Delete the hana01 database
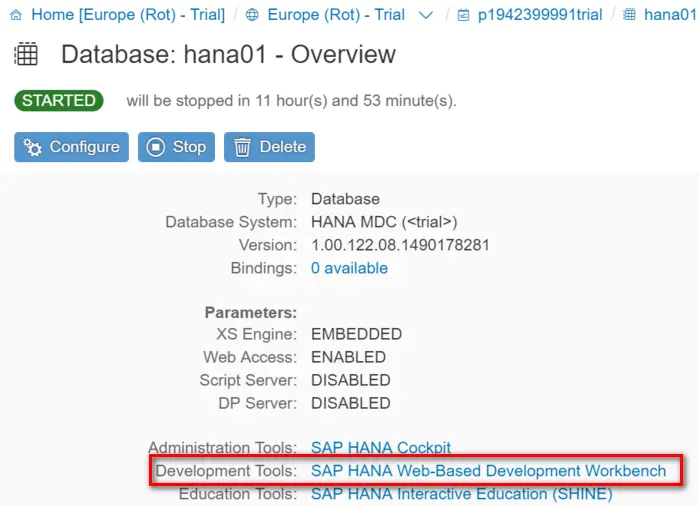The height and width of the screenshot is (506, 699). pos(269,147)
